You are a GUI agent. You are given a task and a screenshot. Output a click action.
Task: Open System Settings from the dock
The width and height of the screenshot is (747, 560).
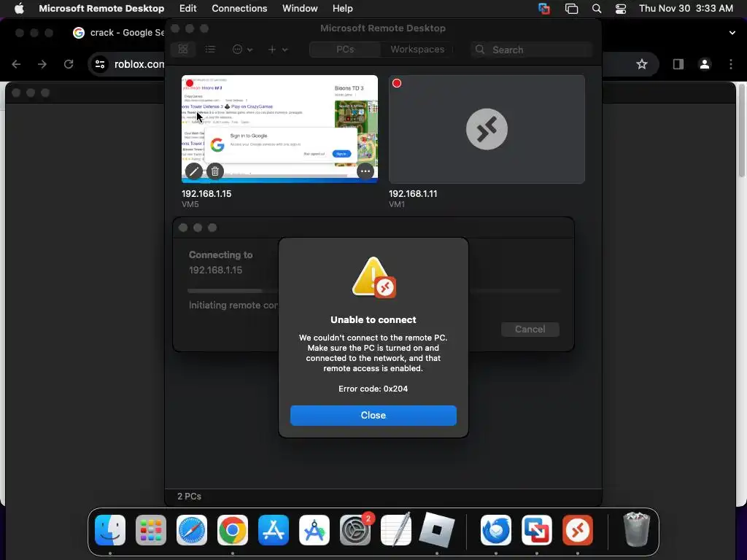pos(355,530)
